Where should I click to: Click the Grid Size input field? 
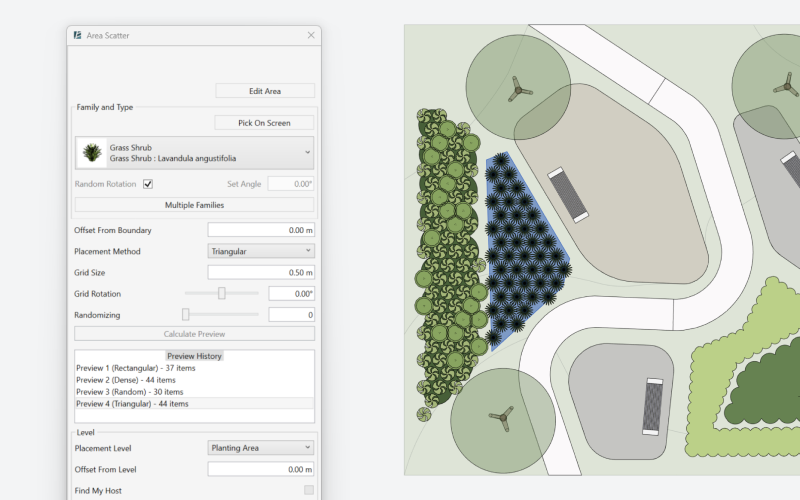click(x=261, y=273)
